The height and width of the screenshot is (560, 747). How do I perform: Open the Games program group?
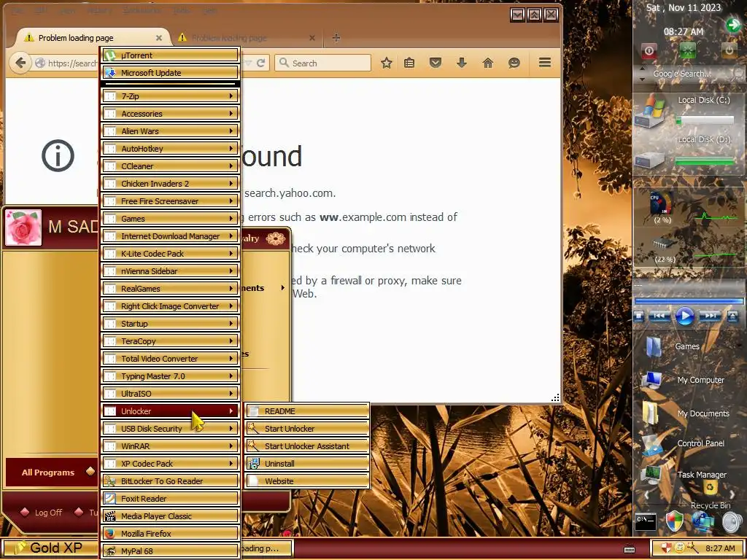point(171,219)
